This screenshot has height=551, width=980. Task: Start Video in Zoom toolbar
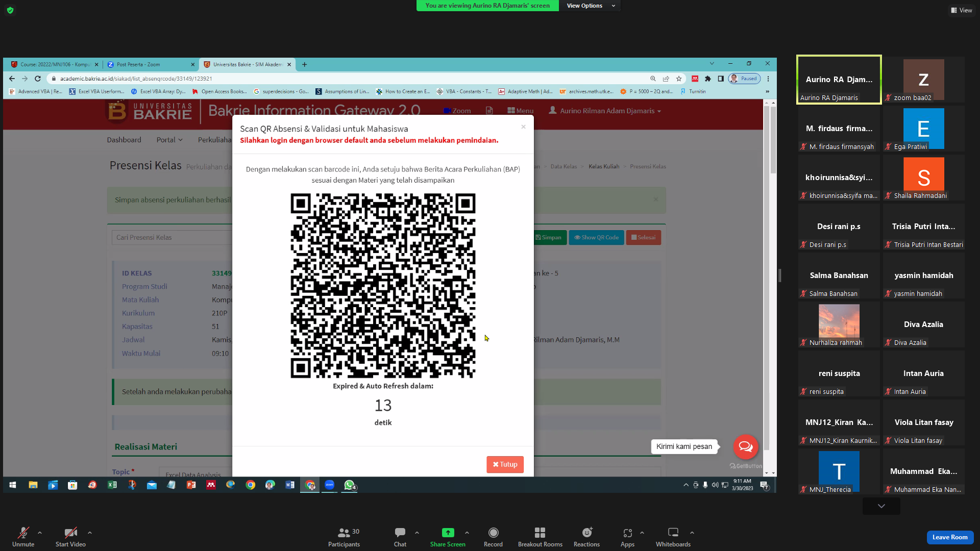(70, 537)
